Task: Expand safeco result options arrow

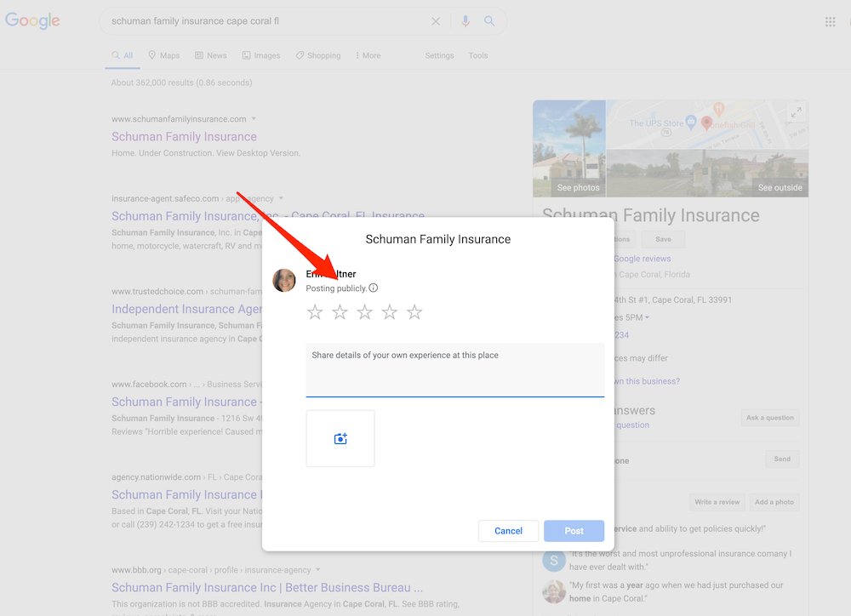Action: [x=281, y=198]
